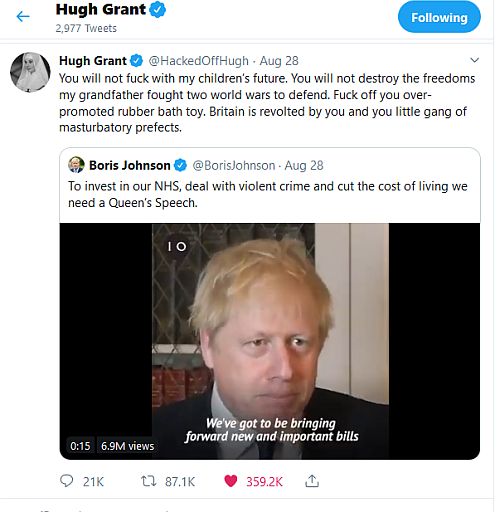Open the Aug 28 timestamp on quoted tweet
The height and width of the screenshot is (512, 500).
point(304,165)
